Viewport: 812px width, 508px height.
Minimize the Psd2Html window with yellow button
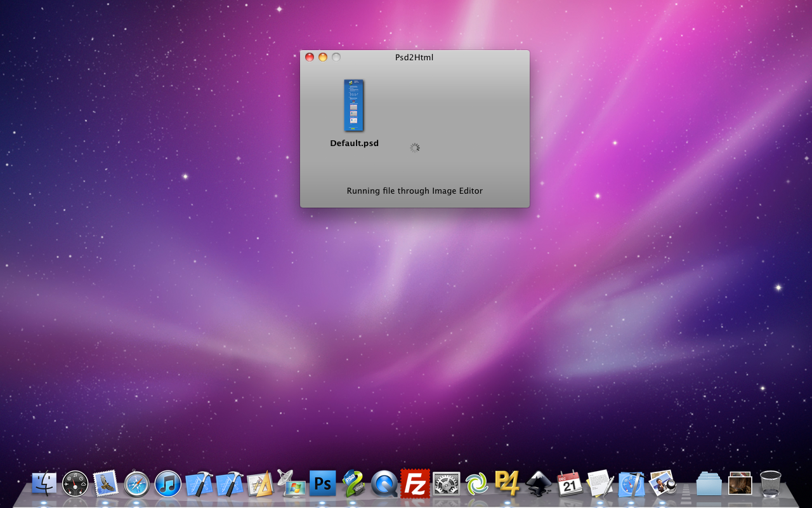click(x=323, y=57)
